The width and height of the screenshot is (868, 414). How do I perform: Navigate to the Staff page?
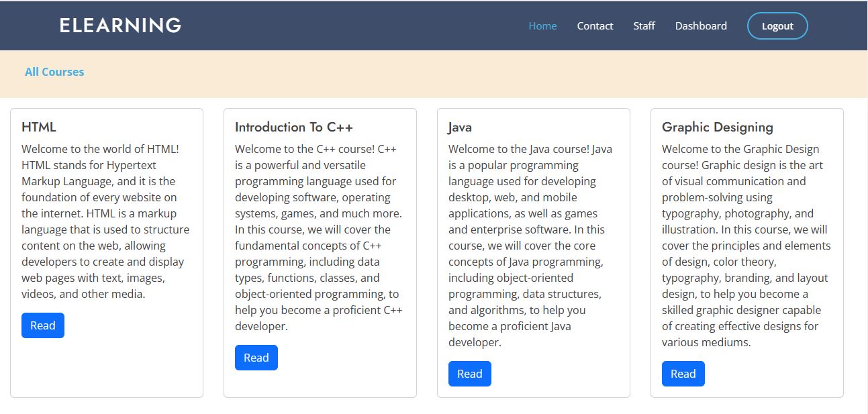point(644,25)
